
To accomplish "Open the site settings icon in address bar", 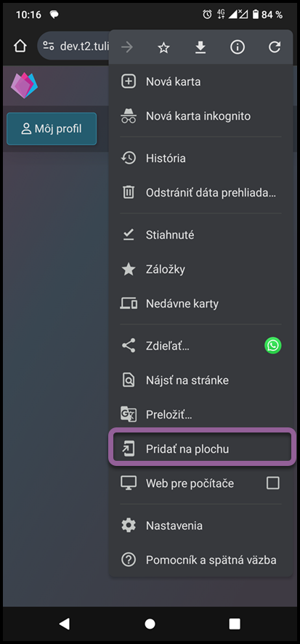I will [49, 46].
